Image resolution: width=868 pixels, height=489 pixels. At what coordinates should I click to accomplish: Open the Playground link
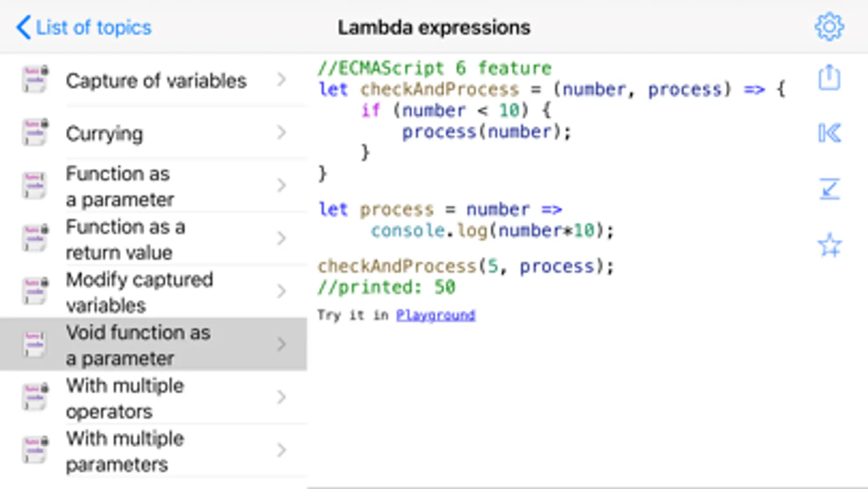click(435, 315)
